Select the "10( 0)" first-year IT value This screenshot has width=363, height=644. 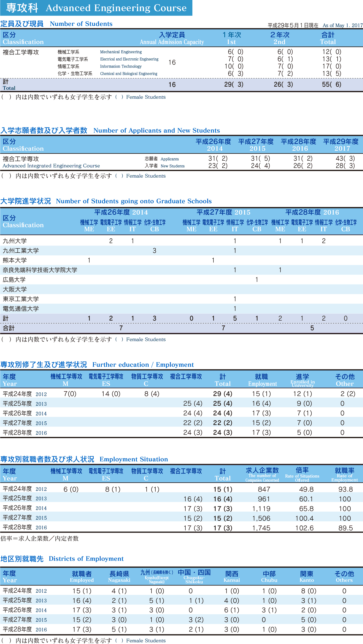(x=234, y=66)
